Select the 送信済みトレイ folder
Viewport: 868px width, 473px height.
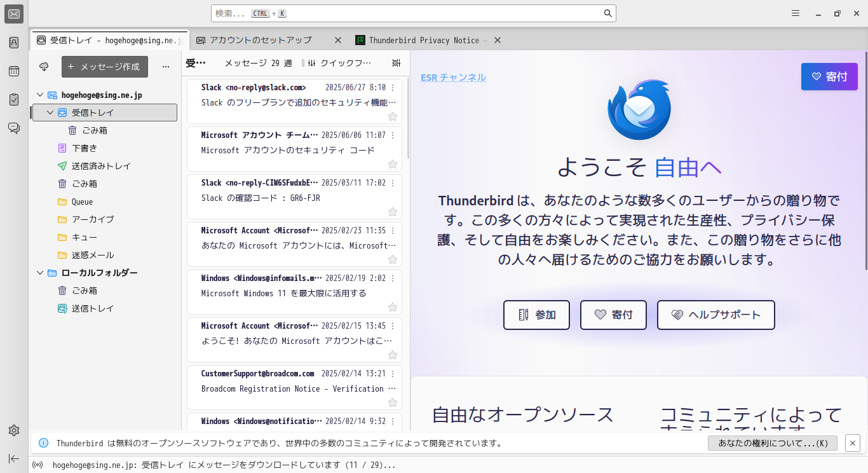104,166
